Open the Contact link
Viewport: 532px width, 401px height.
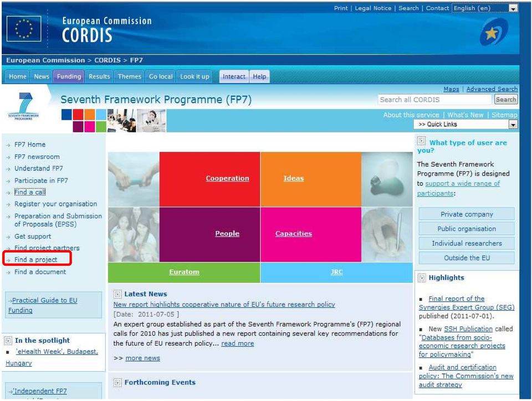tap(437, 8)
